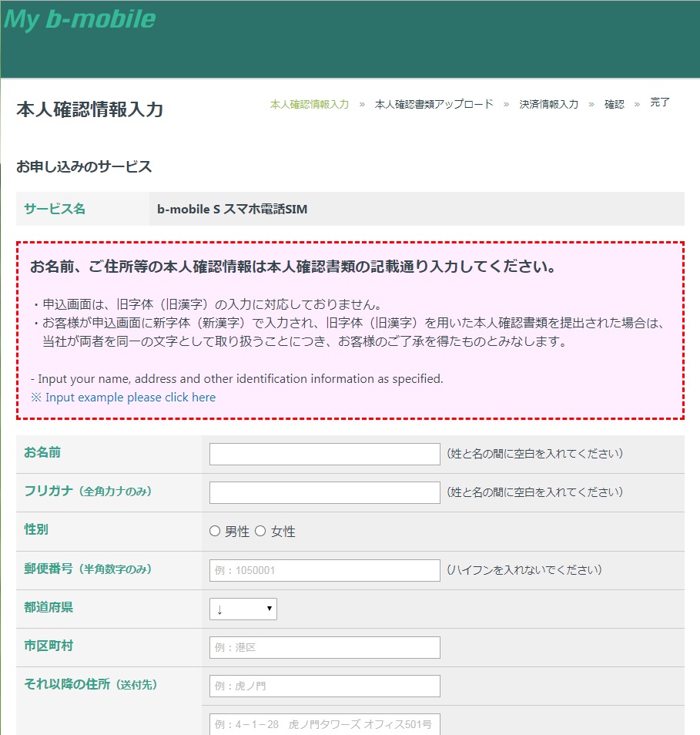Click the 'Input your name, address' instruction line

(x=236, y=379)
